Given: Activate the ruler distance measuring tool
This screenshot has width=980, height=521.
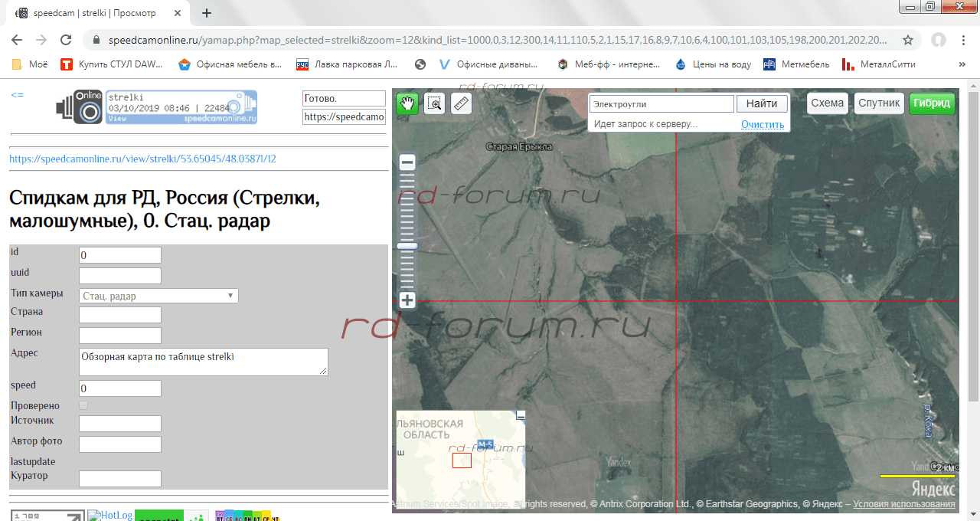Looking at the screenshot, I should coord(461,103).
